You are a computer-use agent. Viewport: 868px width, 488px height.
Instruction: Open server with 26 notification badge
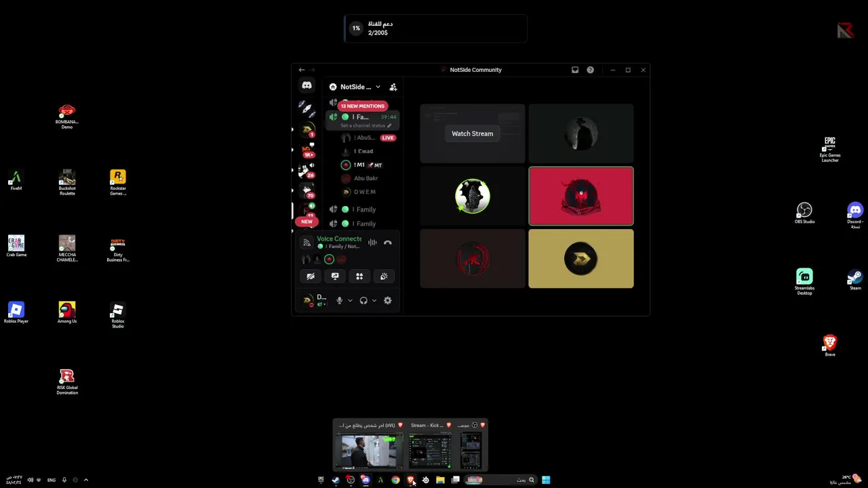coord(307,170)
